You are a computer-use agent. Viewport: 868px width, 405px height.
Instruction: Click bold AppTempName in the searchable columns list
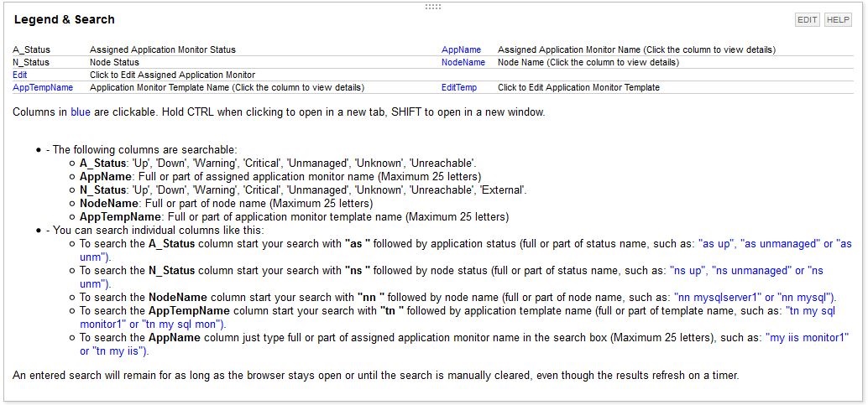(121, 217)
